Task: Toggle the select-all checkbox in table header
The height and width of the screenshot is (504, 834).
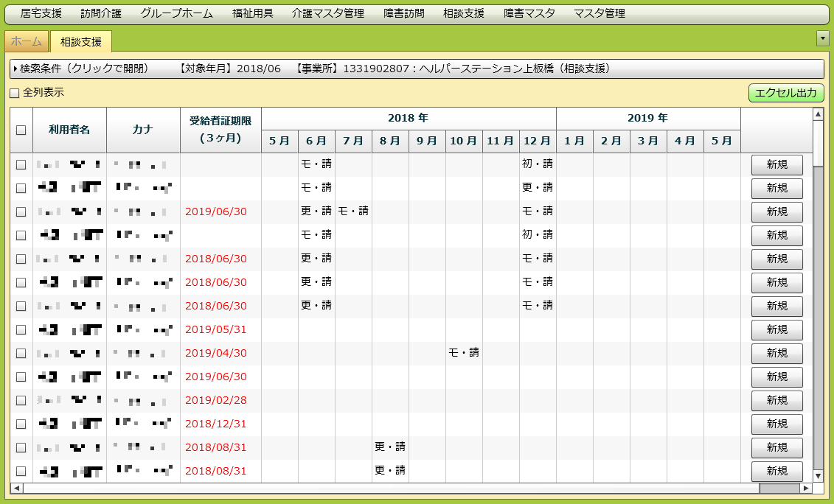Action: pyautogui.click(x=21, y=130)
